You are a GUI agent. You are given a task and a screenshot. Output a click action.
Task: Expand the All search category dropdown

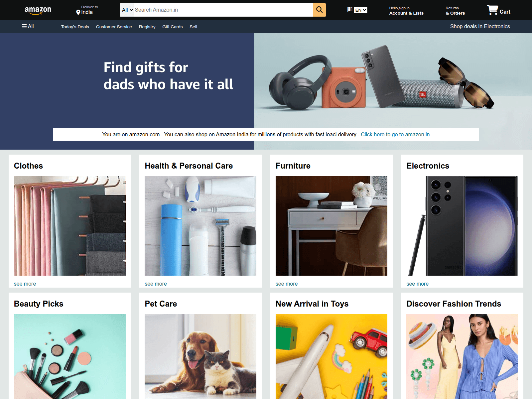127,10
